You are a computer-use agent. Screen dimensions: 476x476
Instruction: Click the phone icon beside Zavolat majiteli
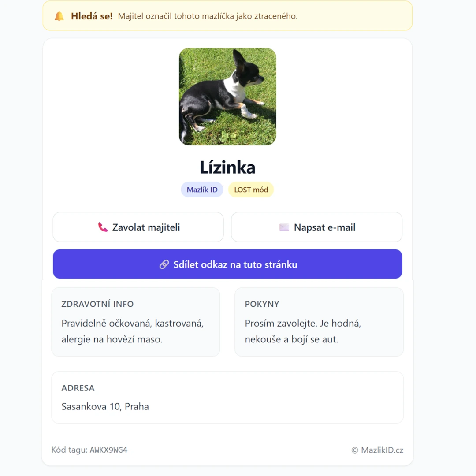[x=103, y=227]
